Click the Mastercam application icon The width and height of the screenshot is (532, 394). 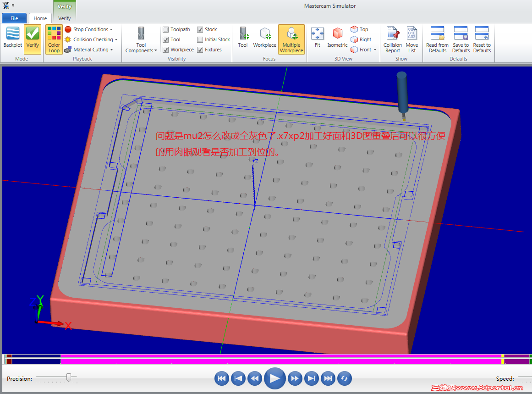tap(6, 6)
